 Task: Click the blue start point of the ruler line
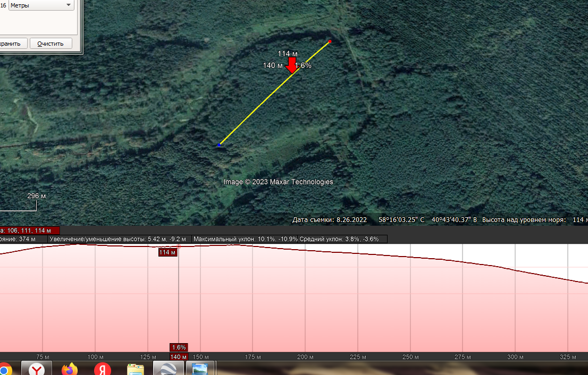(219, 145)
